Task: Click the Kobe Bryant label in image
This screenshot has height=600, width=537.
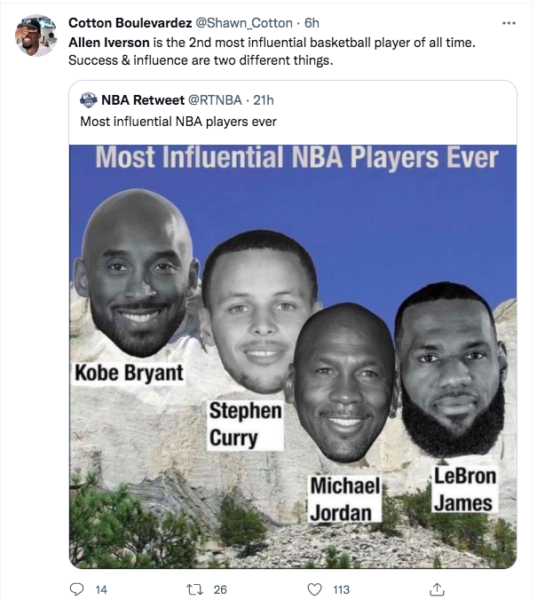Action: pos(129,373)
